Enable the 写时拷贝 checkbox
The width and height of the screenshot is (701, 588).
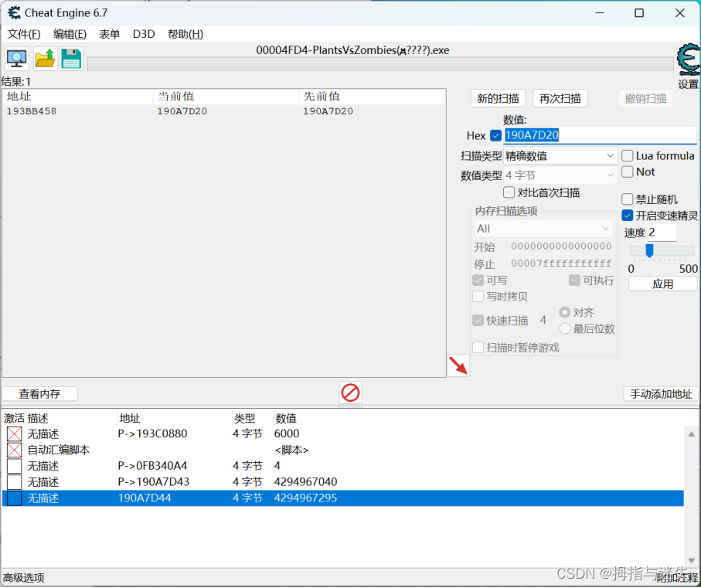pos(478,297)
